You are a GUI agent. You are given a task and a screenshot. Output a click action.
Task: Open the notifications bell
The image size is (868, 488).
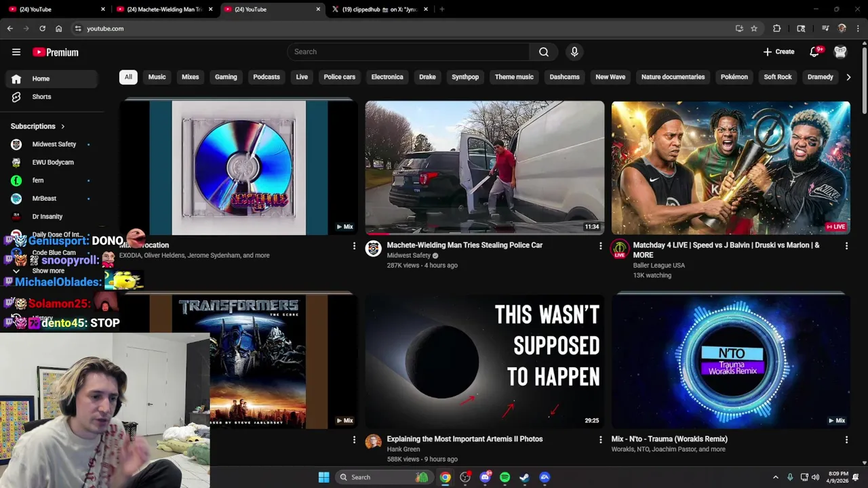click(815, 52)
